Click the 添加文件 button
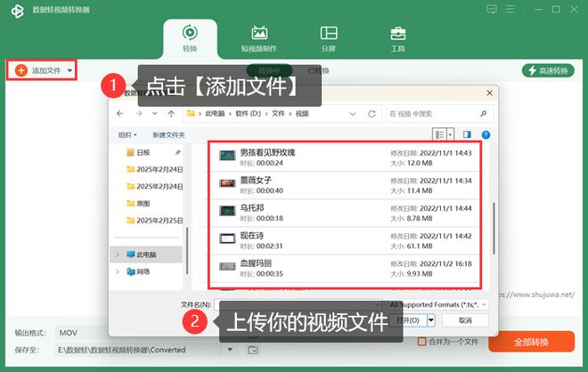588x372 pixels. [38, 70]
